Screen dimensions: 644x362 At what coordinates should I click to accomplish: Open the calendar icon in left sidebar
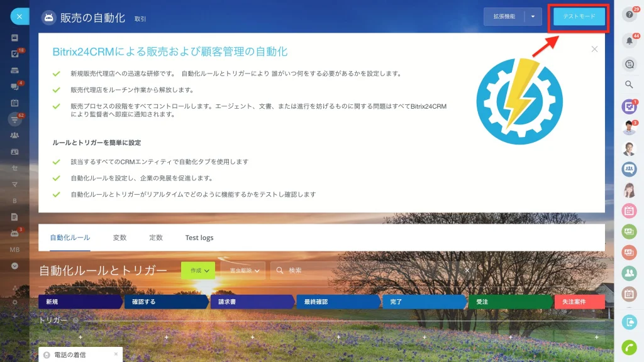[x=15, y=103]
